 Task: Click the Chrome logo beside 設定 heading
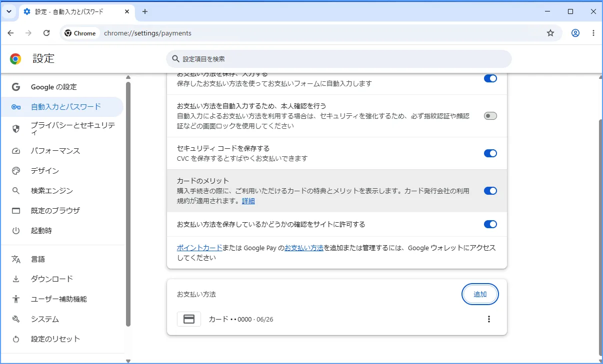[15, 59]
